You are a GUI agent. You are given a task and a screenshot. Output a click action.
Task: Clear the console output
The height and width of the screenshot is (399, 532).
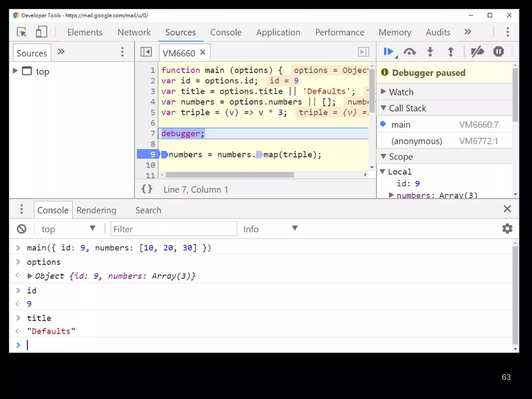(22, 229)
